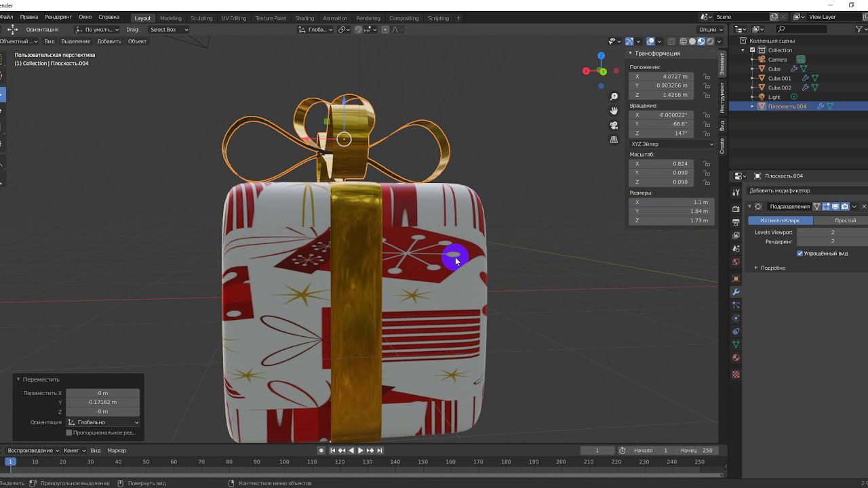Select the Простой subdivision type

pos(844,220)
